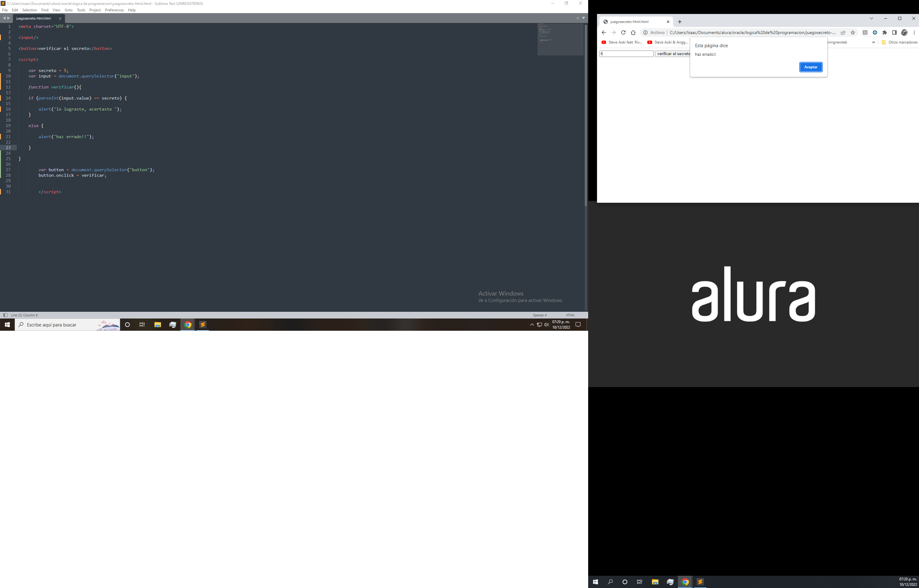This screenshot has height=588, width=919.
Task: Click the Line/Column indicator in status bar
Action: click(25, 314)
